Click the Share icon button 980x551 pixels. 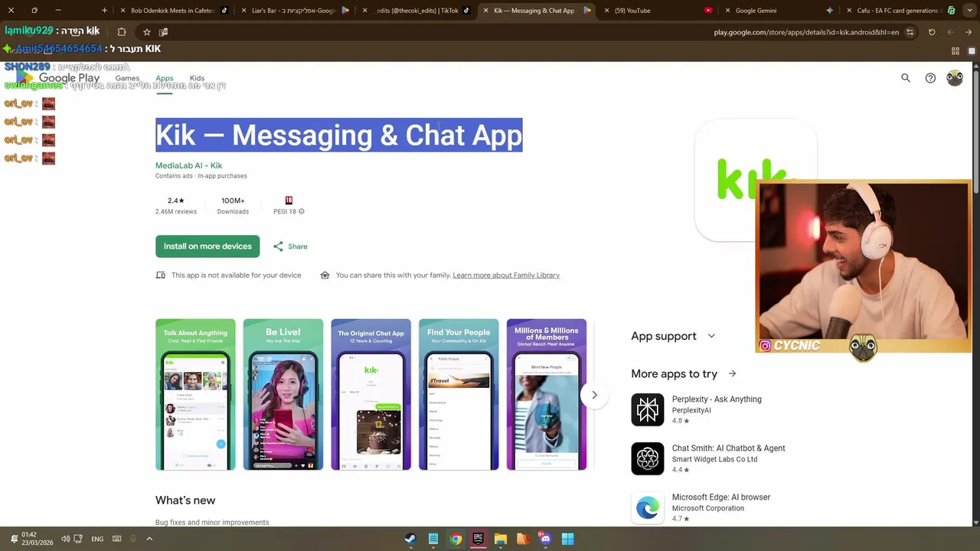[290, 246]
